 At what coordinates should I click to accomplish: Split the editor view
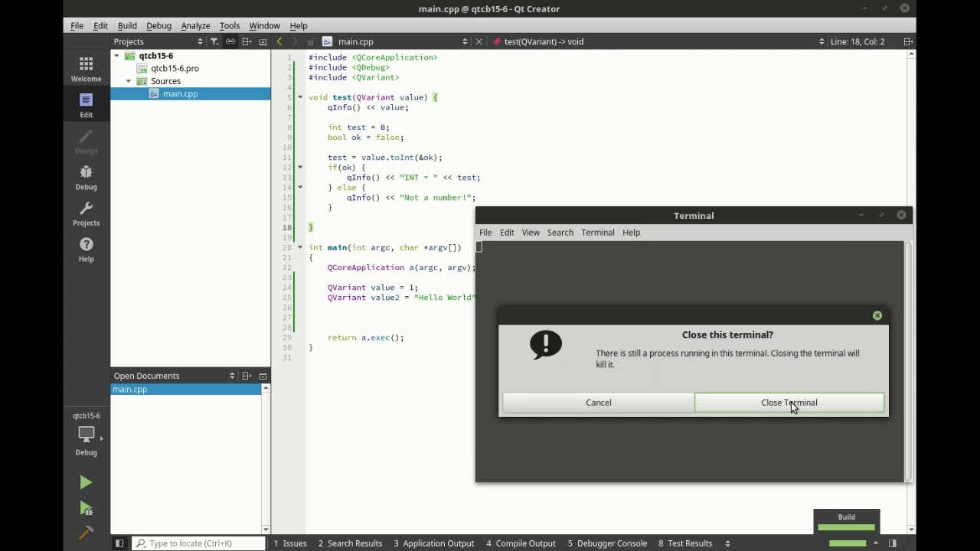907,41
